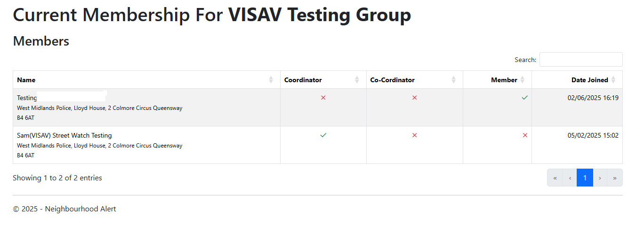
Task: Focus the Search input field
Action: click(581, 60)
